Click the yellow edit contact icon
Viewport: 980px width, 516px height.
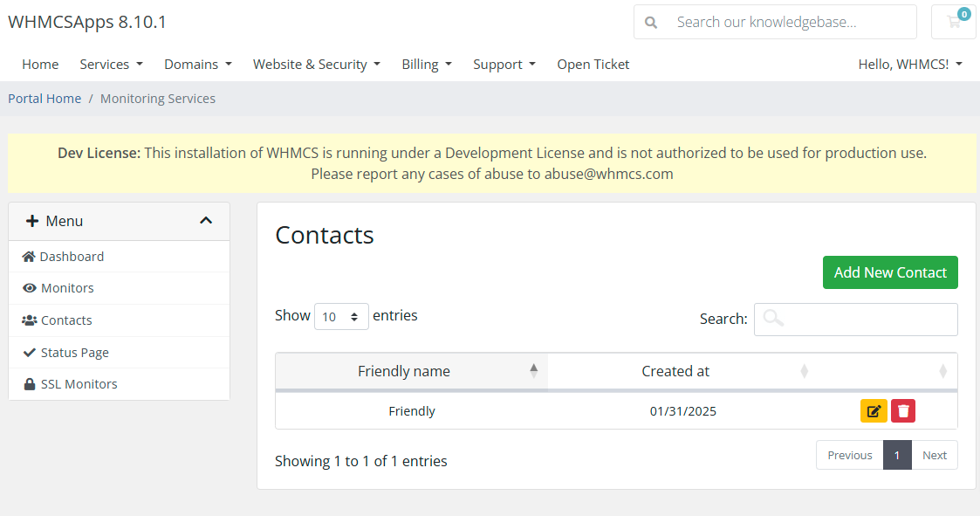874,411
